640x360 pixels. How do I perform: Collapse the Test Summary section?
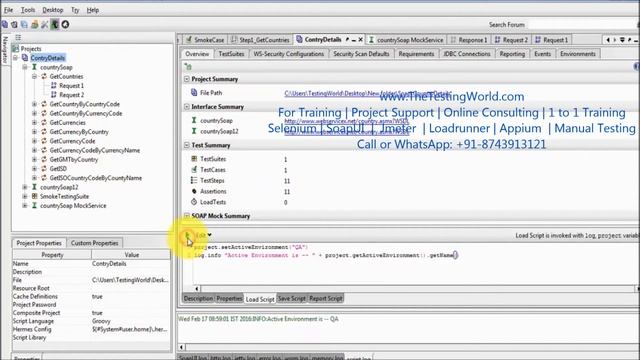tap(187, 145)
